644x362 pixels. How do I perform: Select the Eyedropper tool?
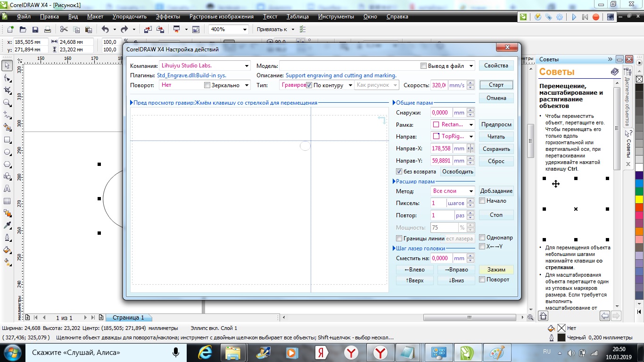coord(7,226)
